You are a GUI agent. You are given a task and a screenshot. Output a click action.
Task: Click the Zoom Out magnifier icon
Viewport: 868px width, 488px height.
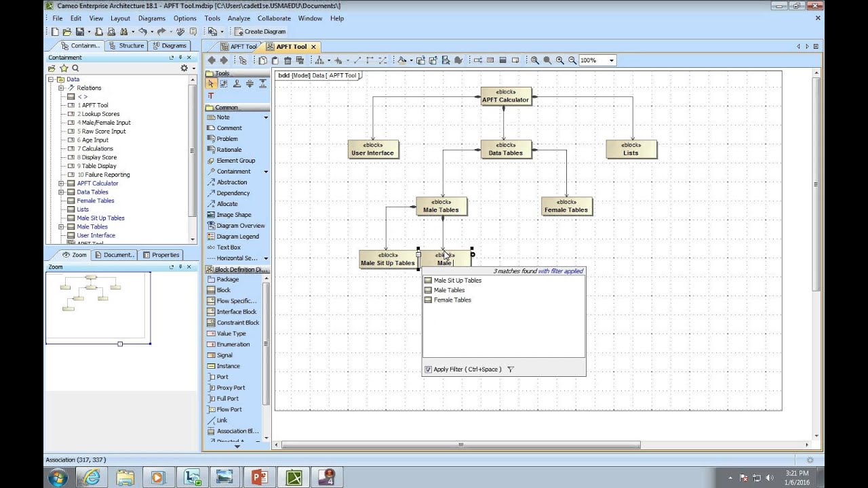pos(572,60)
